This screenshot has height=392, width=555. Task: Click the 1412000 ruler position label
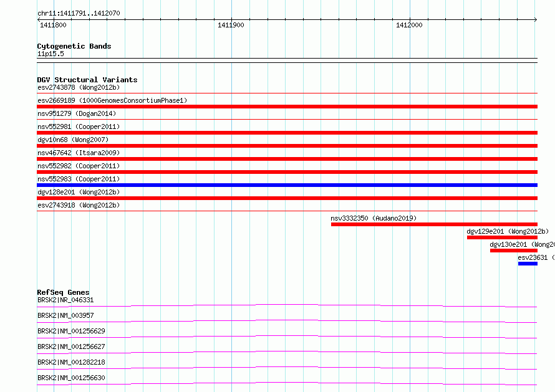pyautogui.click(x=409, y=25)
